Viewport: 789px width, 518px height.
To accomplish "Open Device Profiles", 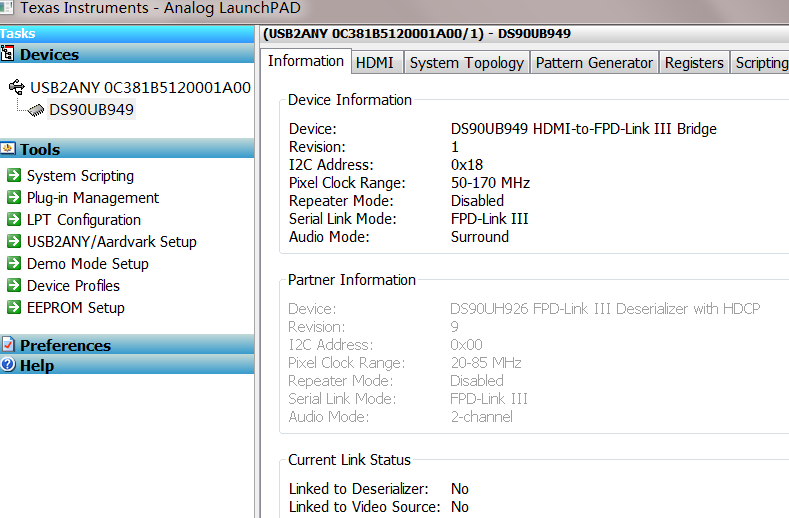I will click(x=73, y=286).
